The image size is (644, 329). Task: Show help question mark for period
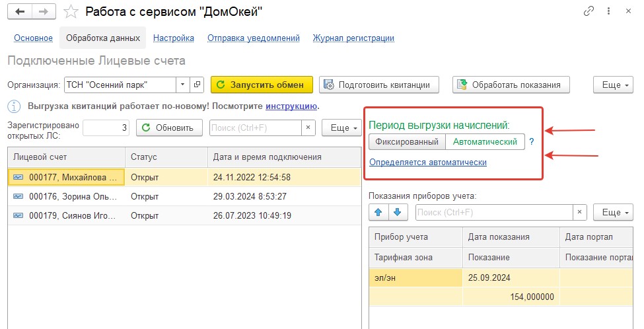tap(532, 141)
